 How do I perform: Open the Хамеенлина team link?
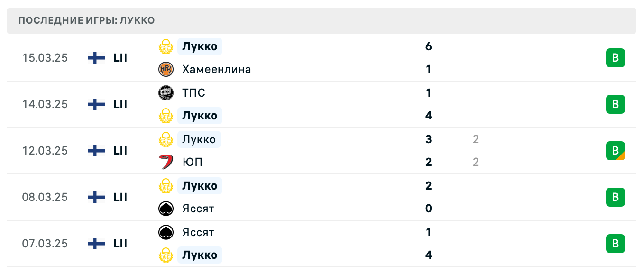(216, 69)
